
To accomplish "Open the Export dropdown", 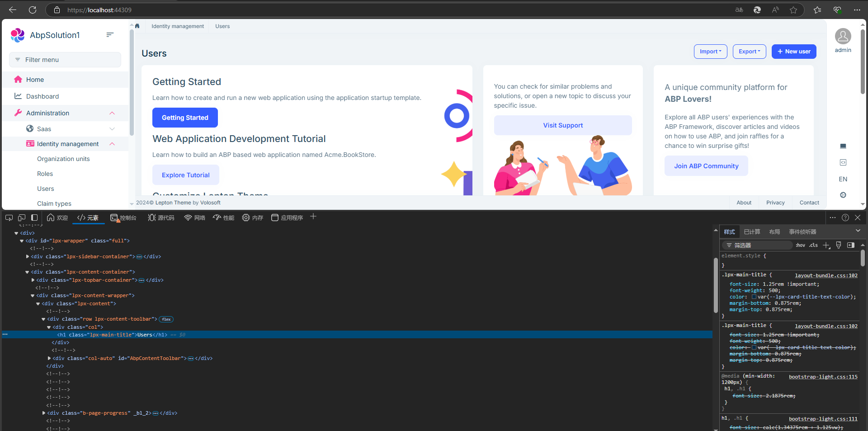I will pyautogui.click(x=749, y=52).
